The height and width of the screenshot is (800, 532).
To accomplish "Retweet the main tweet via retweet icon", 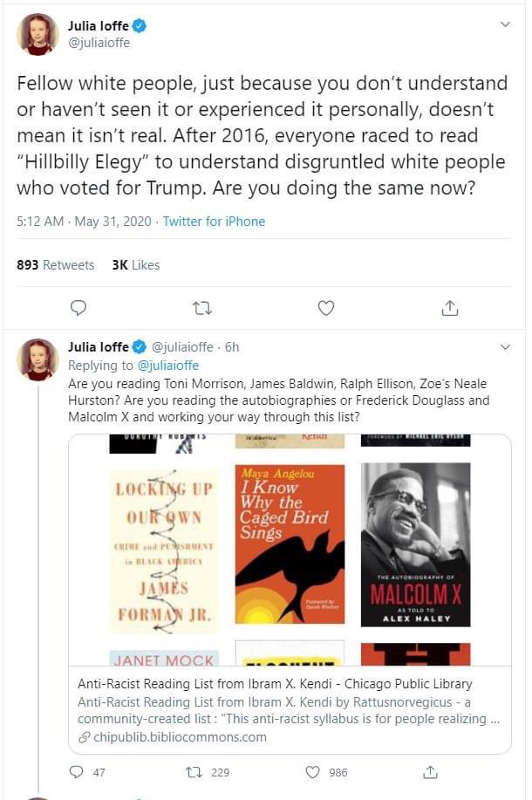I will coord(202,308).
